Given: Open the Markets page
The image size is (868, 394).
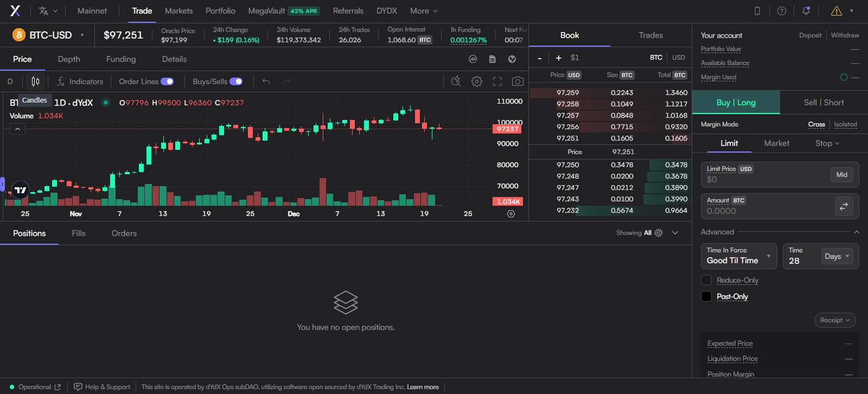Looking at the screenshot, I should [x=178, y=11].
